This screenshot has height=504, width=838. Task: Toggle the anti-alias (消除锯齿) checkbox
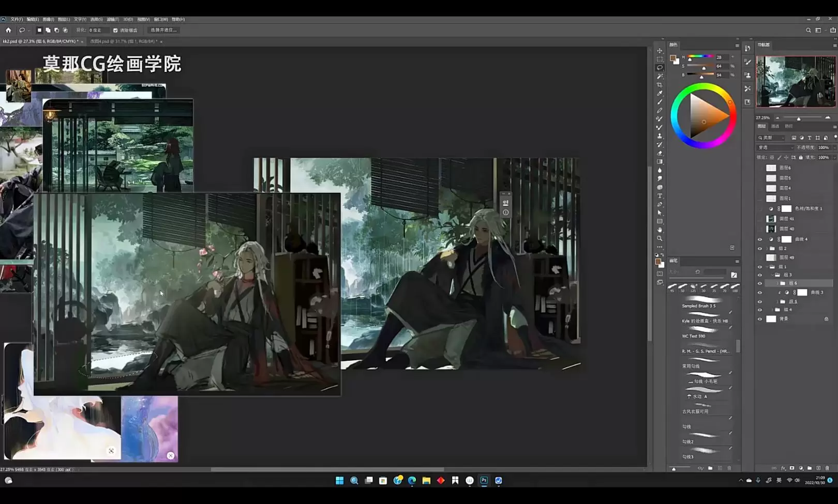tap(115, 30)
